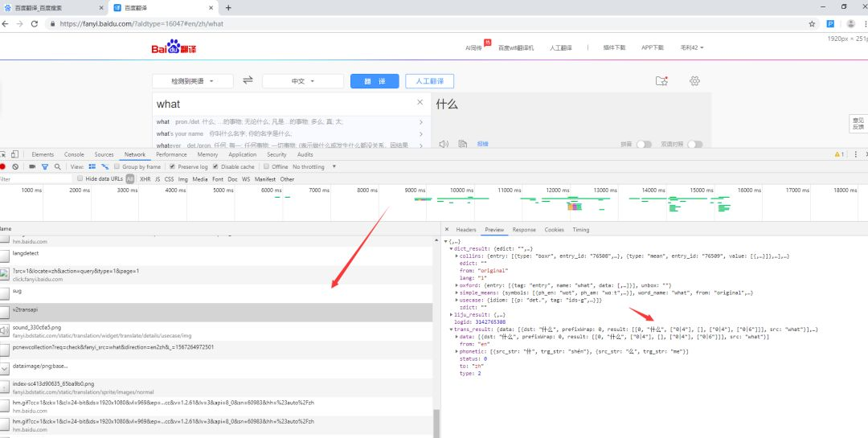Switch to the Response tab

point(524,229)
